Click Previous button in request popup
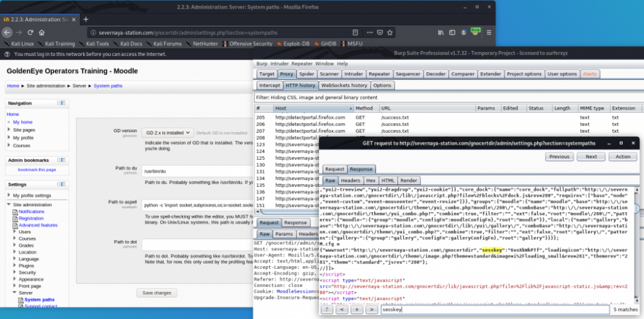Image resolution: width=644 pixels, height=319 pixels. pos(560,157)
